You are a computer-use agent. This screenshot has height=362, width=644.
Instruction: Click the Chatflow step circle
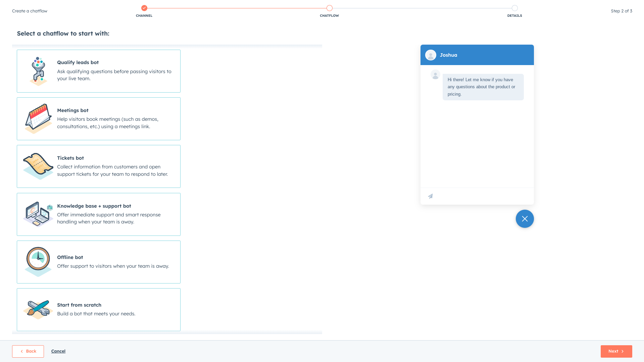tap(330, 8)
